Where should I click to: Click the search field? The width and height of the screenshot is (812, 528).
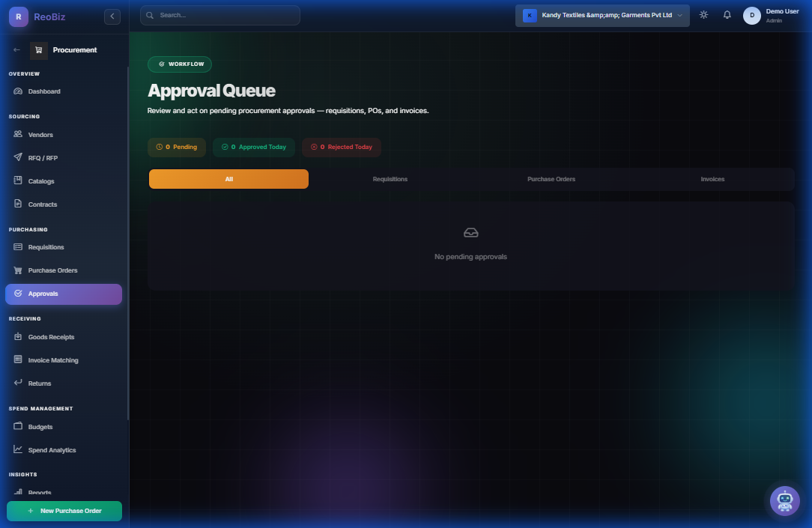[x=219, y=15]
